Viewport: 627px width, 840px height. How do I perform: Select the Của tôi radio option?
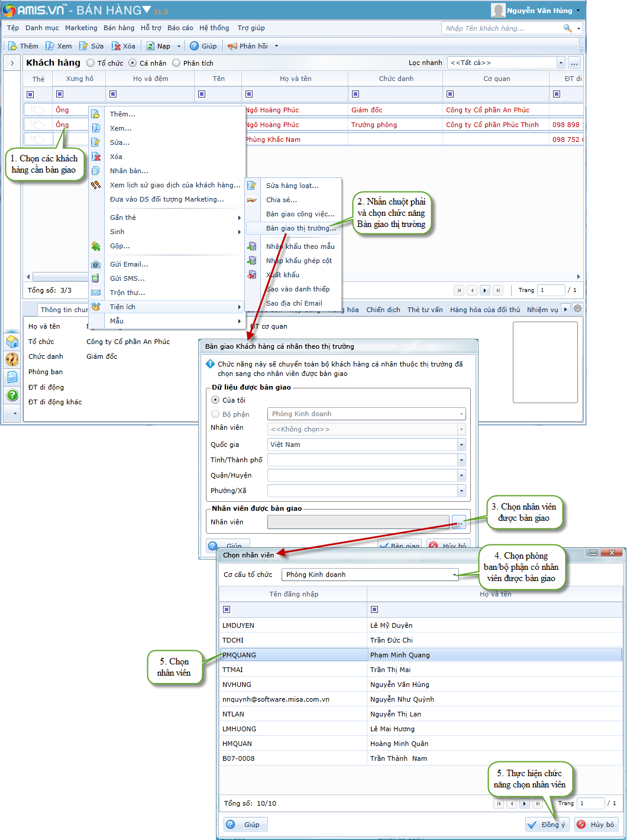215,400
